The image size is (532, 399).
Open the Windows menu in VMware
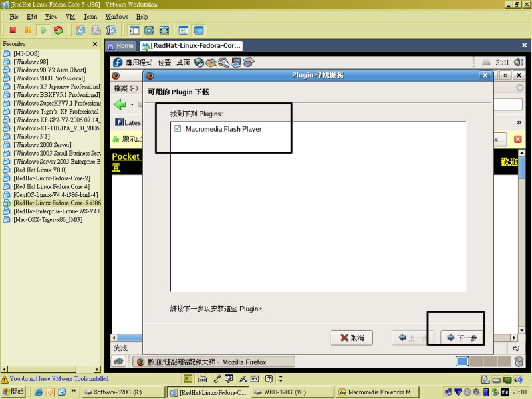pyautogui.click(x=117, y=17)
